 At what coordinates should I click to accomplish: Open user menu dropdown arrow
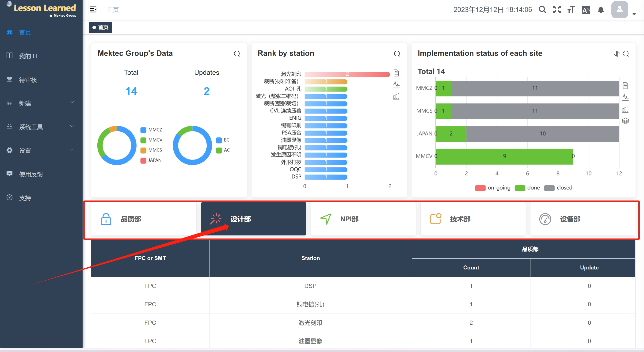click(x=634, y=14)
